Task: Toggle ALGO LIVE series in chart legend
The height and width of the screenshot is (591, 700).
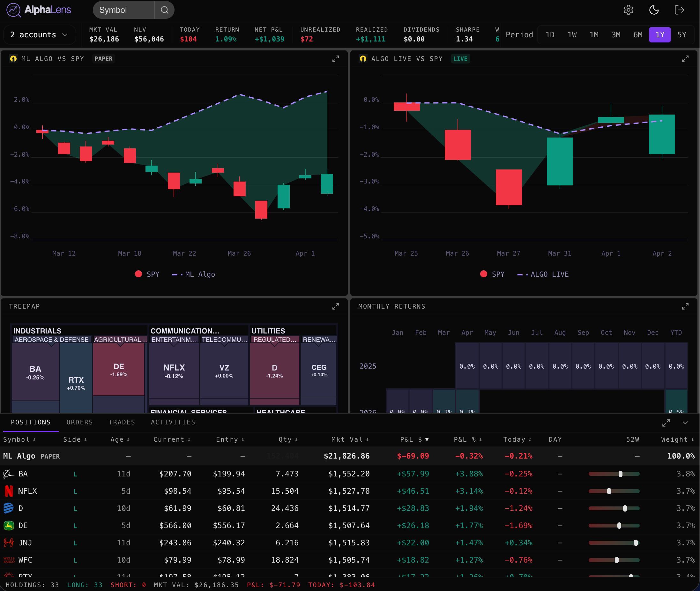Action: click(543, 274)
